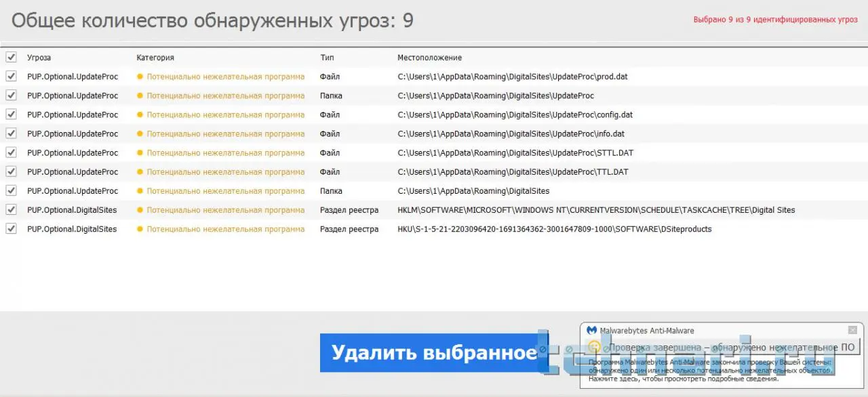Click PUP.Optional.DigitalSites in the HKU row
The height and width of the screenshot is (397, 868).
(x=72, y=229)
